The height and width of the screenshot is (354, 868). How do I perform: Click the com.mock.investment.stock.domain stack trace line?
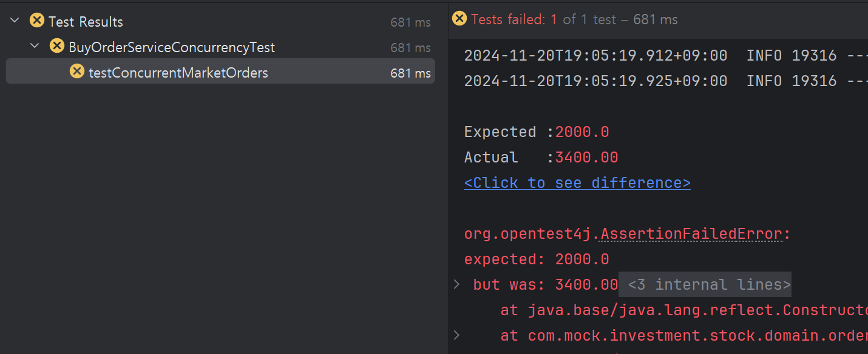tap(684, 336)
